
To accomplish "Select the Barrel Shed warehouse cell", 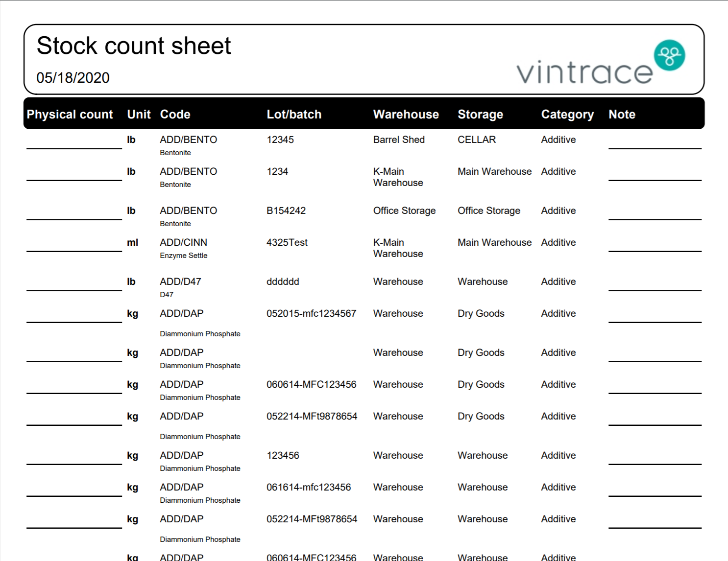I will point(399,140).
